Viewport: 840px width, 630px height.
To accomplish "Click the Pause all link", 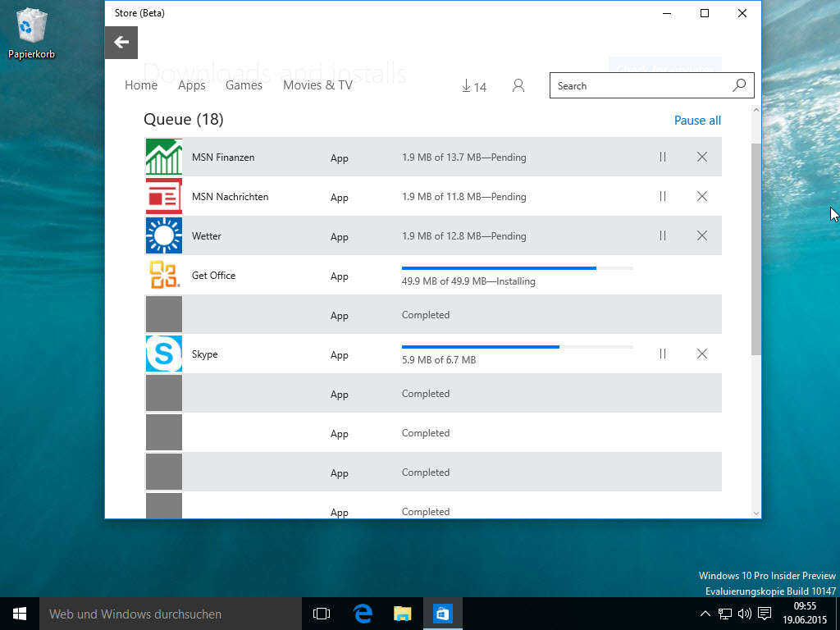I will [x=697, y=121].
